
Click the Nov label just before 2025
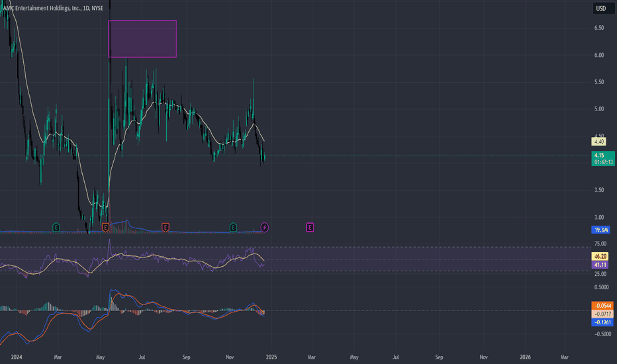230,357
